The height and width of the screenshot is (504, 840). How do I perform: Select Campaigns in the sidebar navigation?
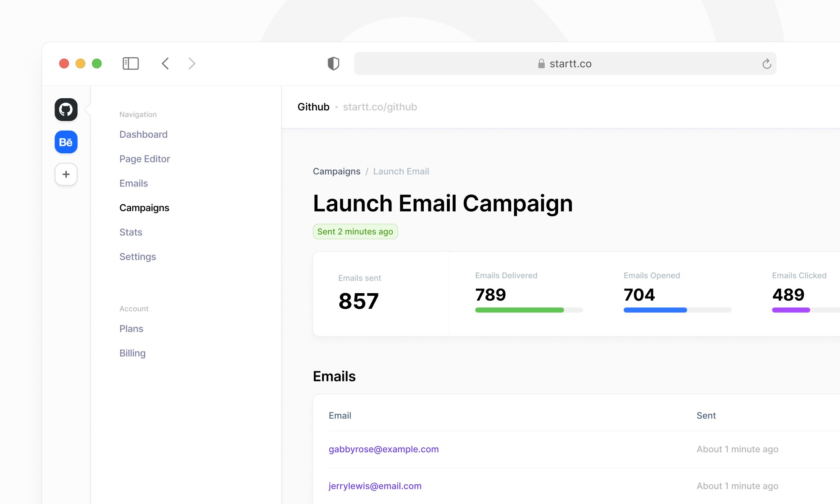pyautogui.click(x=144, y=208)
